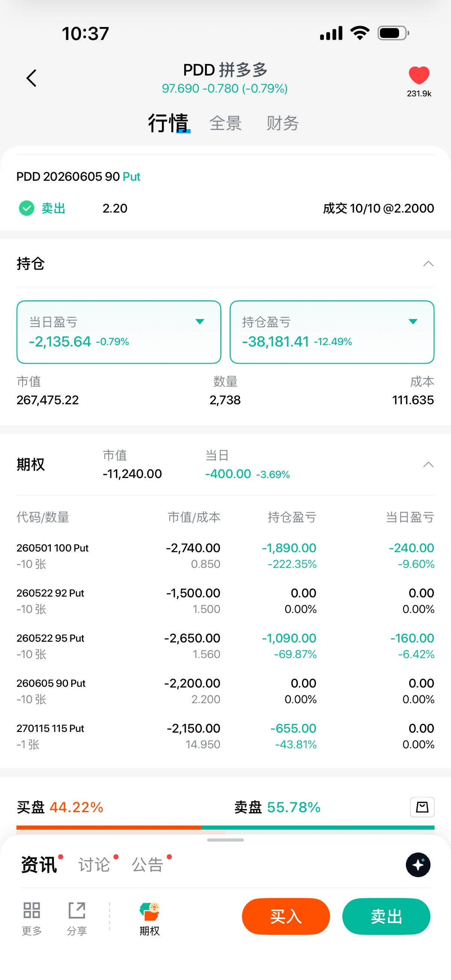The width and height of the screenshot is (451, 980).
Task: Tap the red heart favorite icon
Action: point(419,75)
